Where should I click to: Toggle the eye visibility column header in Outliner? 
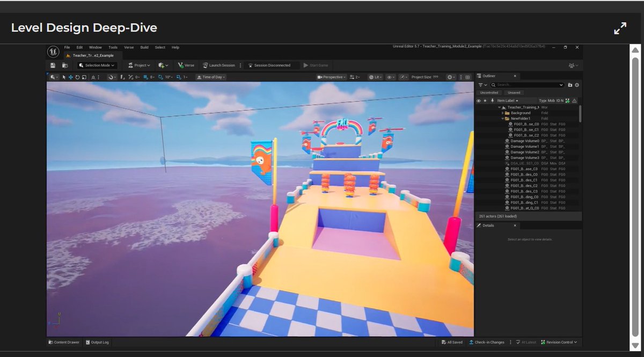479,100
